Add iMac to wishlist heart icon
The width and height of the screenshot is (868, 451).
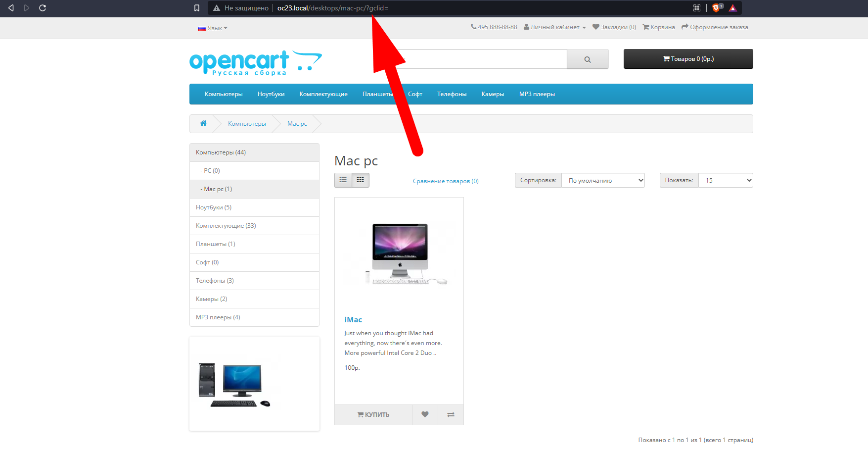coord(425,415)
